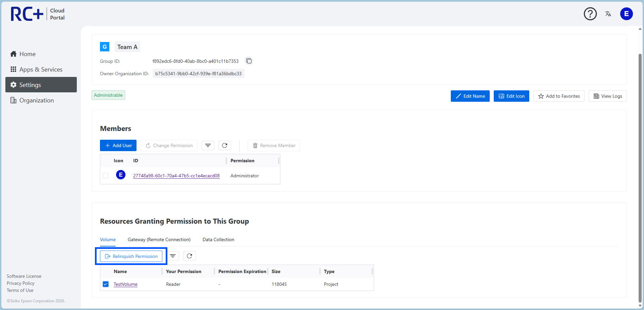The width and height of the screenshot is (644, 310).
Task: Open the help question mark icon
Action: pyautogui.click(x=590, y=14)
